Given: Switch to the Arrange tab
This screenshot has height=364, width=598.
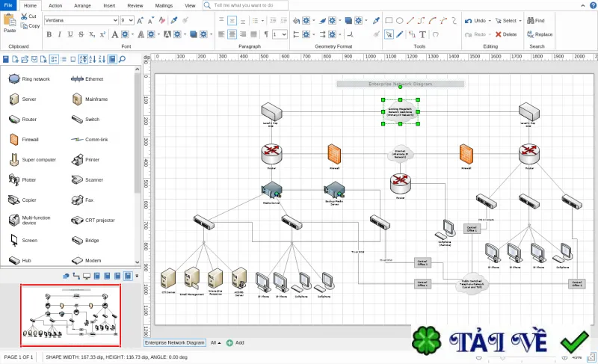Looking at the screenshot, I should pyautogui.click(x=82, y=5).
